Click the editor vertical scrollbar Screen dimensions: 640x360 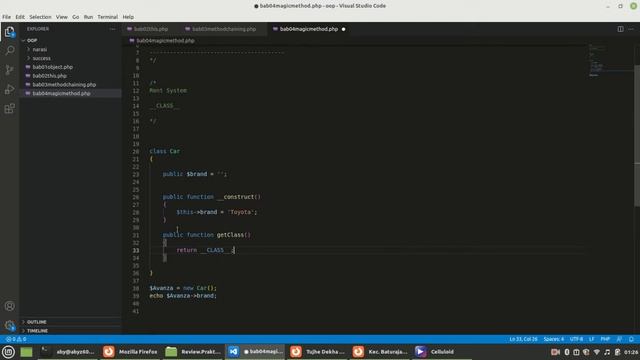point(637,135)
